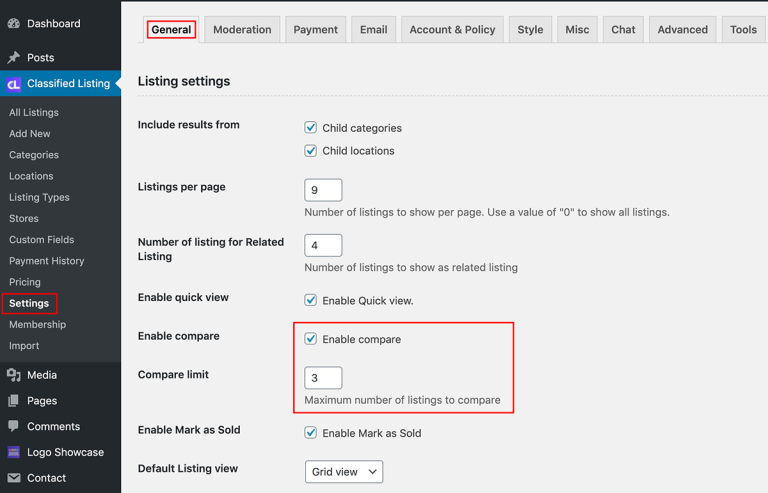Click the Dashboard gauge icon
The image size is (768, 493).
14,23
